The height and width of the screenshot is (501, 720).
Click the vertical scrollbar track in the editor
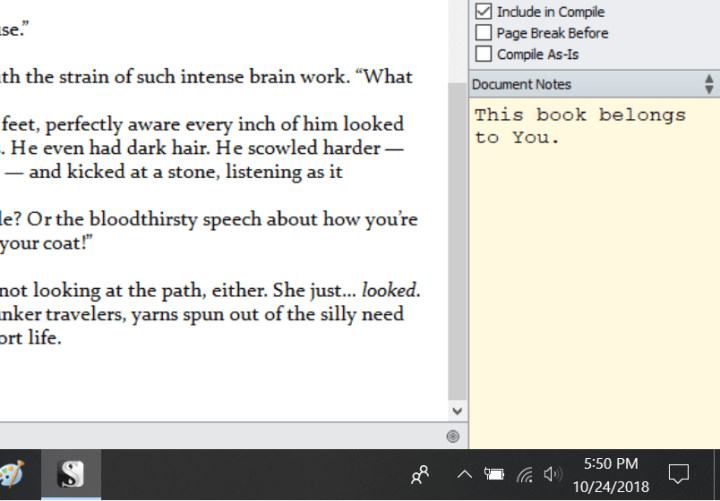point(457,250)
